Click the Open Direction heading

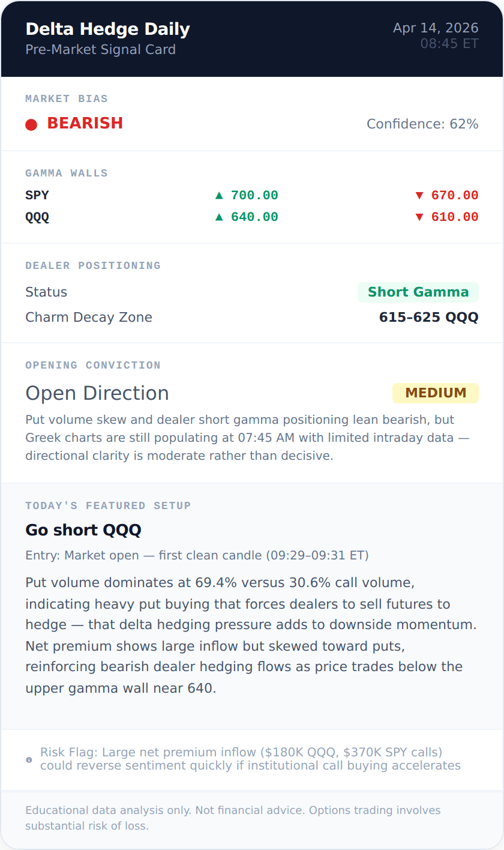[x=97, y=393]
